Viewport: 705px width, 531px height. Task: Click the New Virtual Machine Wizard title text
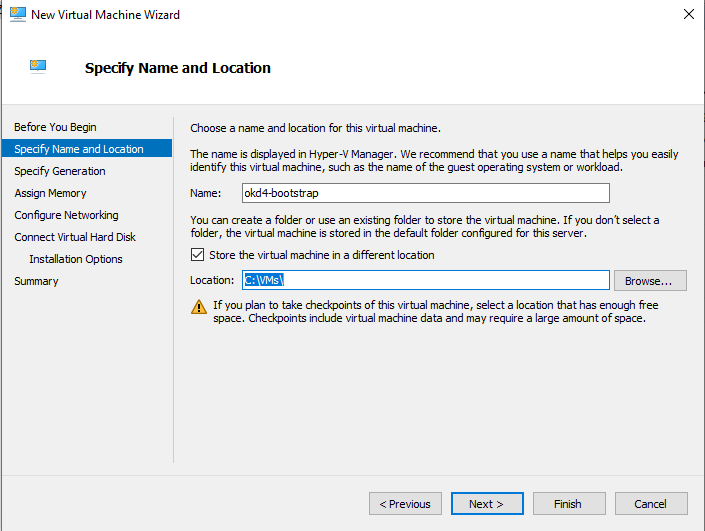[105, 15]
